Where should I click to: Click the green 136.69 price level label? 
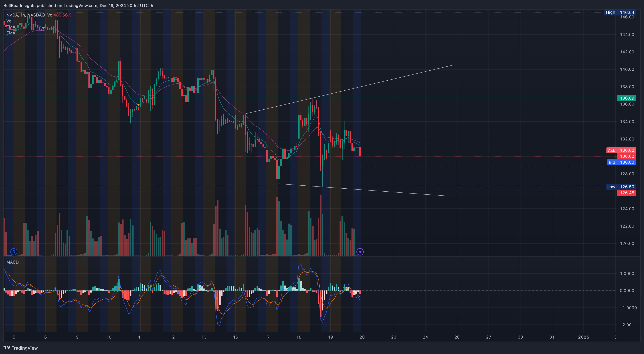[626, 98]
